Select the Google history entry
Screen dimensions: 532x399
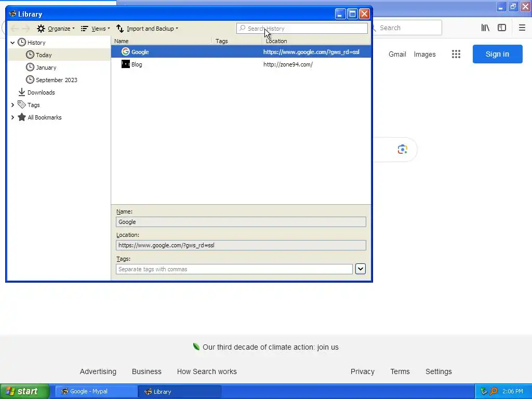click(241, 51)
